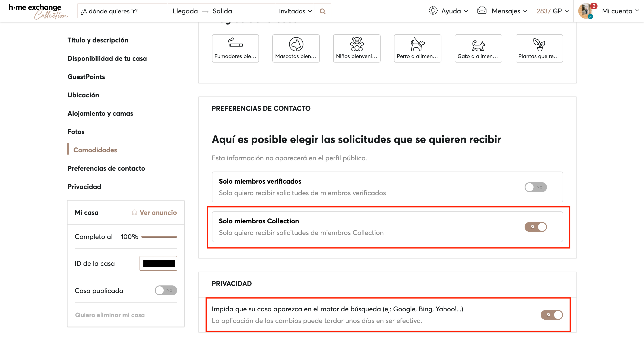
Task: Expand the Mi cuenta menu
Action: [x=620, y=11]
